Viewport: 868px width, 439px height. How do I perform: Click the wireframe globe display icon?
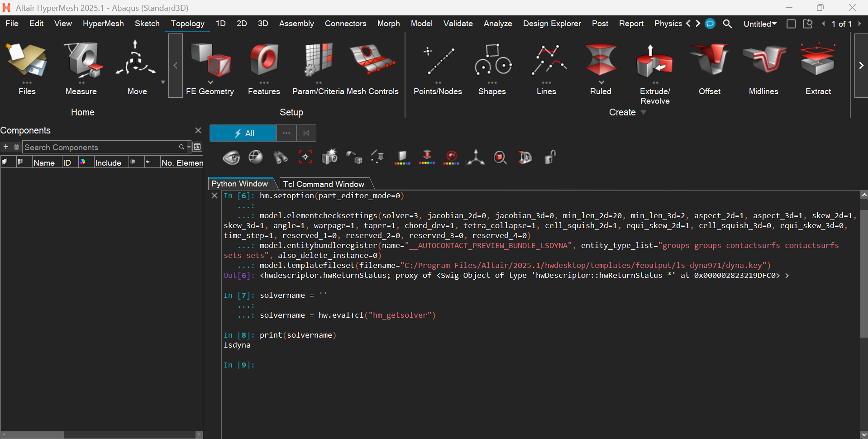[256, 157]
